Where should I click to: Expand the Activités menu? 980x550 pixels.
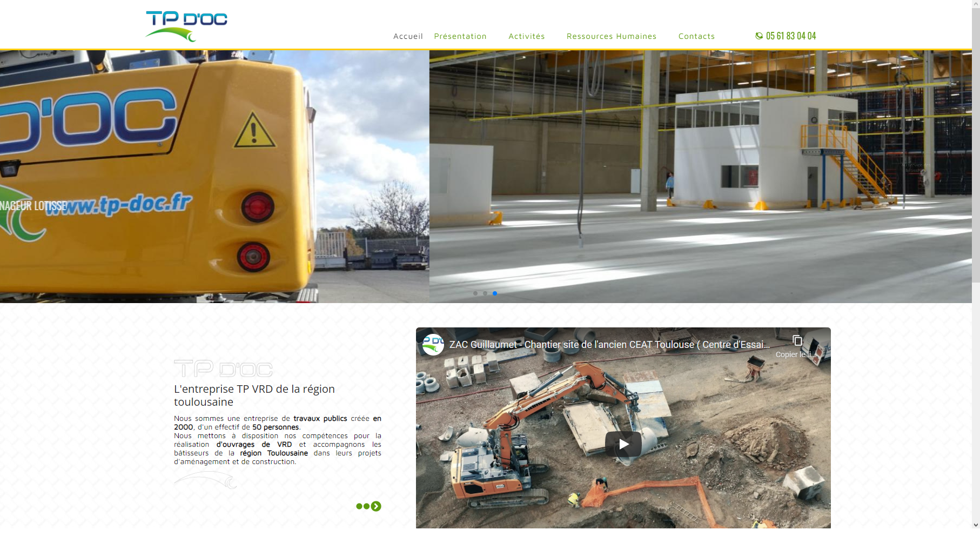point(527,36)
